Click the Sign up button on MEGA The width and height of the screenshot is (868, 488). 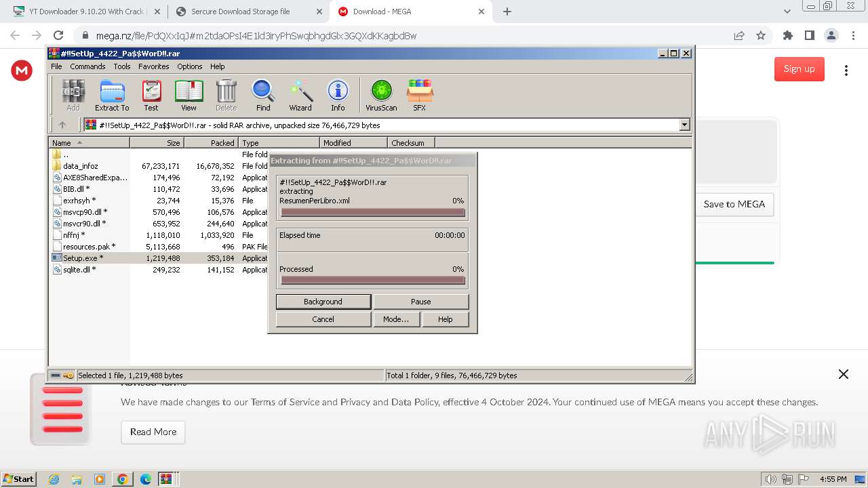tap(800, 69)
